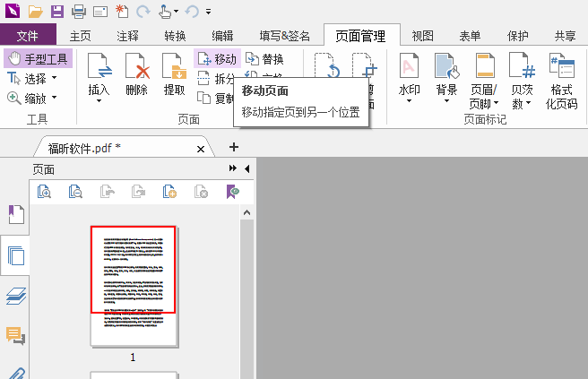Open the 保护 tab
The image size is (588, 379).
pyautogui.click(x=518, y=36)
